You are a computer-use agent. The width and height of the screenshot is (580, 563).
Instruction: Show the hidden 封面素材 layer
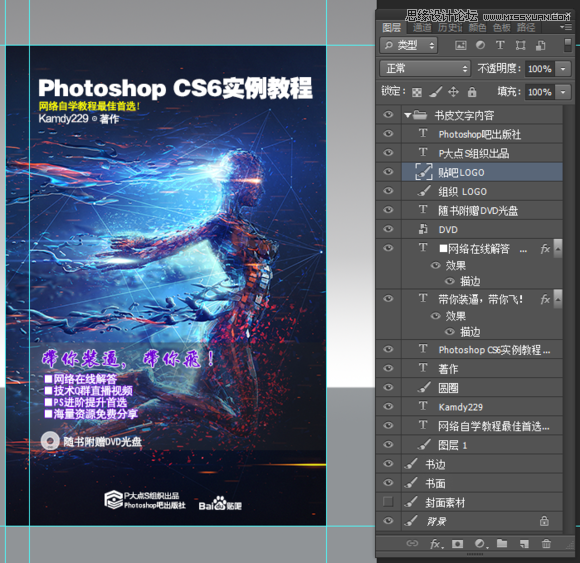(x=388, y=502)
